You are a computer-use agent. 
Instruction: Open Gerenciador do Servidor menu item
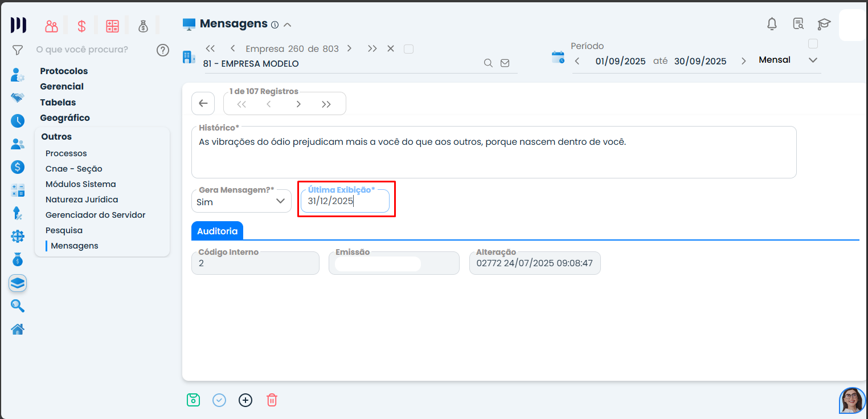96,215
